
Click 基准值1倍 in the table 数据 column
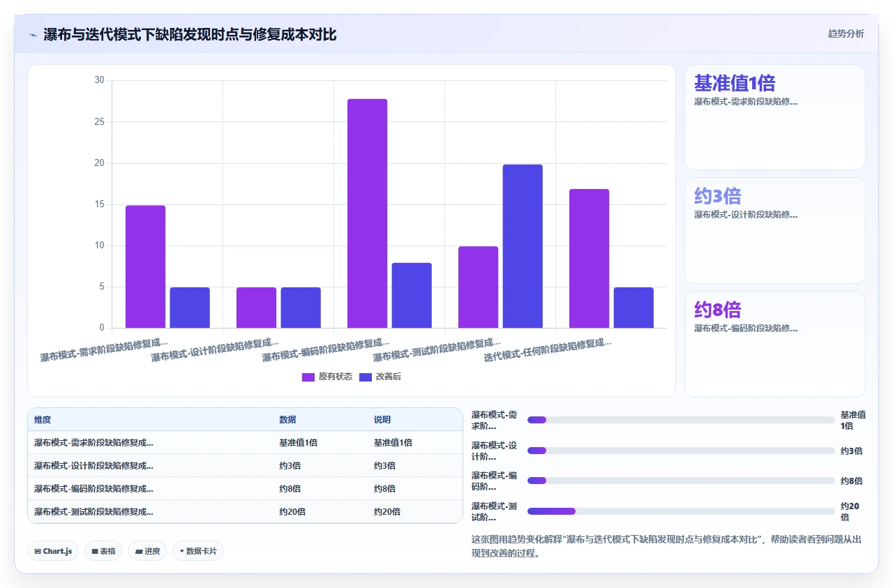(299, 442)
